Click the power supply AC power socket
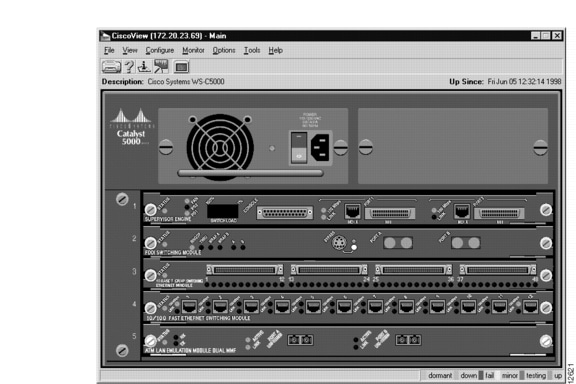 [320, 147]
